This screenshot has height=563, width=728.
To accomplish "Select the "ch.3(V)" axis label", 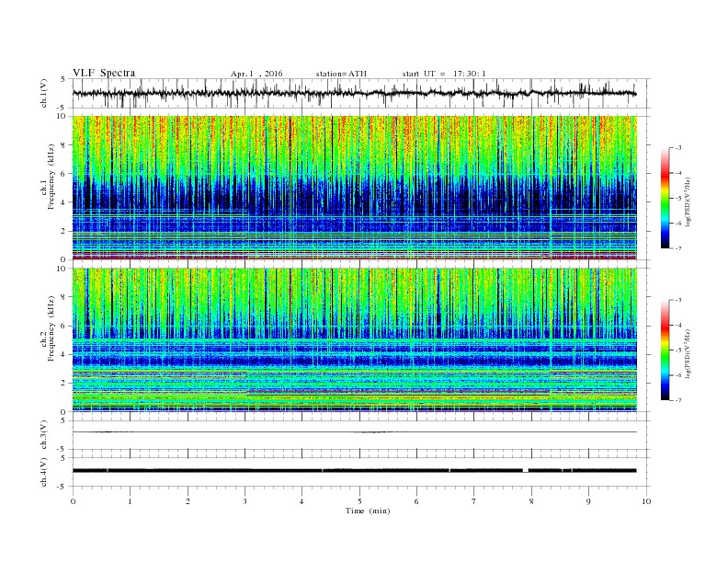I will pos(44,435).
